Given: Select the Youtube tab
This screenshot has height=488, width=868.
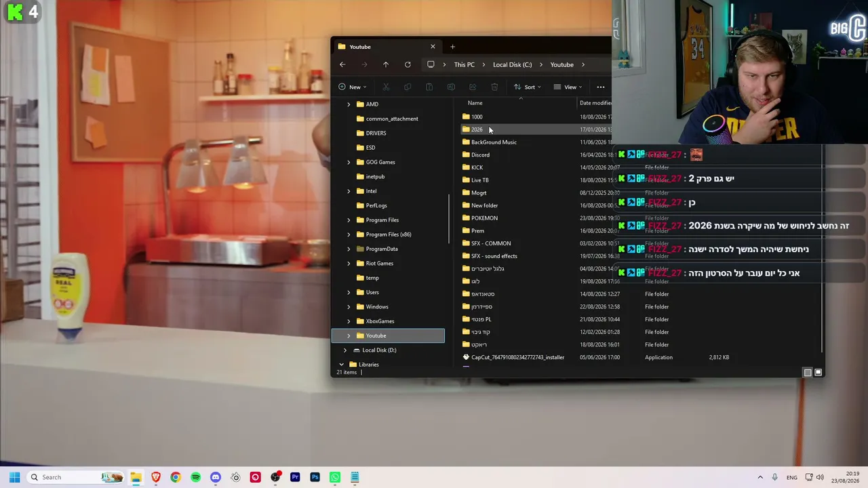Looking at the screenshot, I should click(387, 47).
